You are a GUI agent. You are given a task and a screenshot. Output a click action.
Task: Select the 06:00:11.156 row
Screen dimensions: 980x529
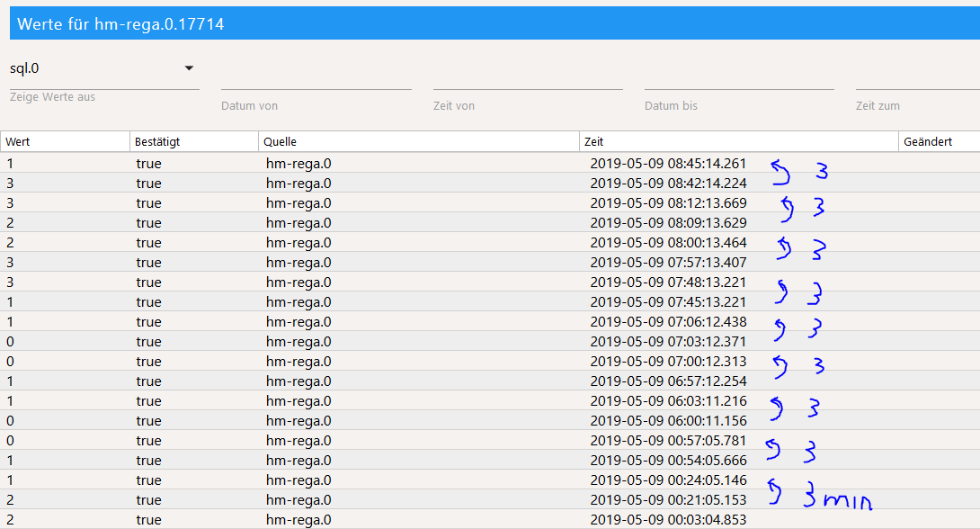click(x=668, y=421)
